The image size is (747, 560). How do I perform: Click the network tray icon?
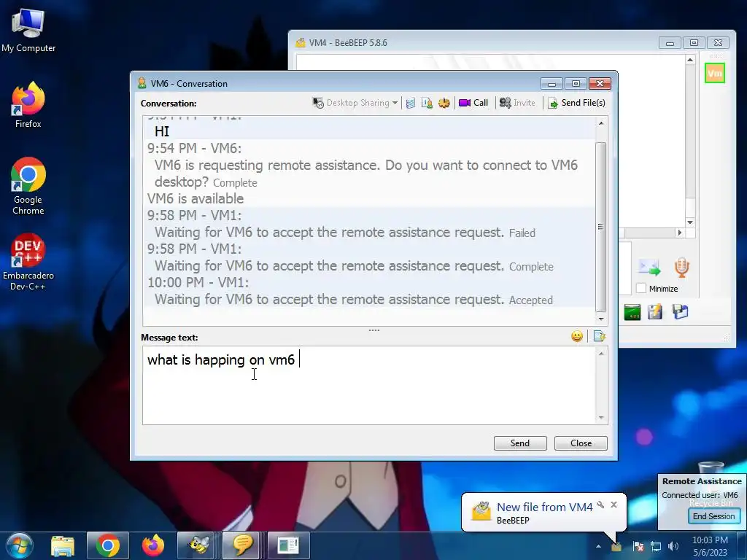tap(656, 546)
